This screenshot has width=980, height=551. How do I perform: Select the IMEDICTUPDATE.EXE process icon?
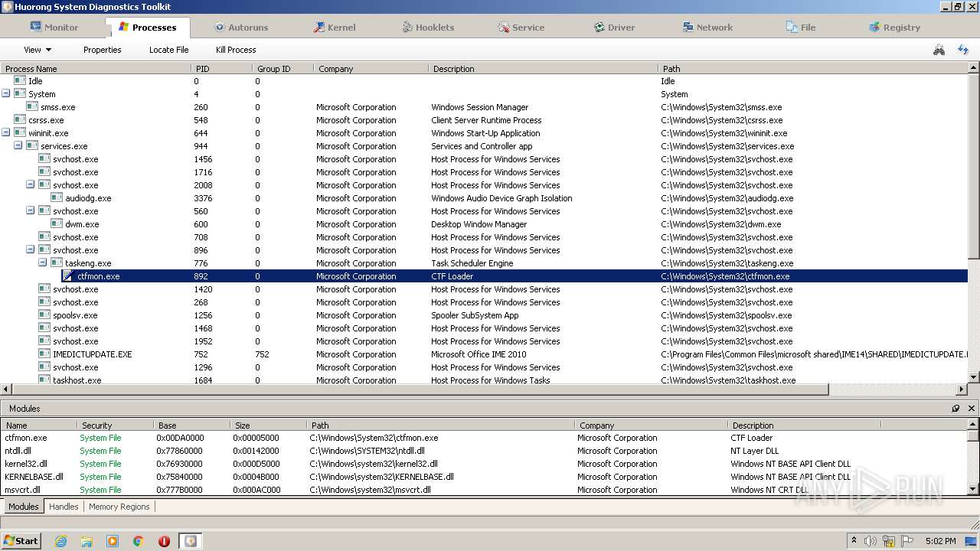[44, 354]
